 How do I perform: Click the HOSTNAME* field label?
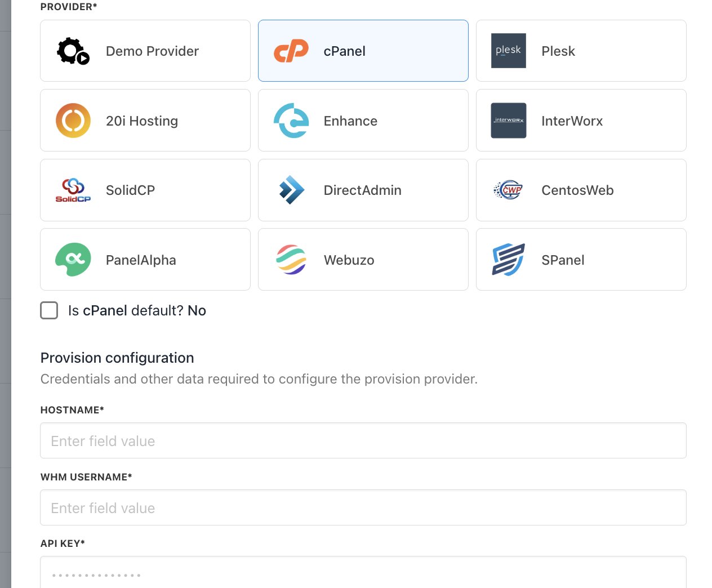pyautogui.click(x=72, y=410)
